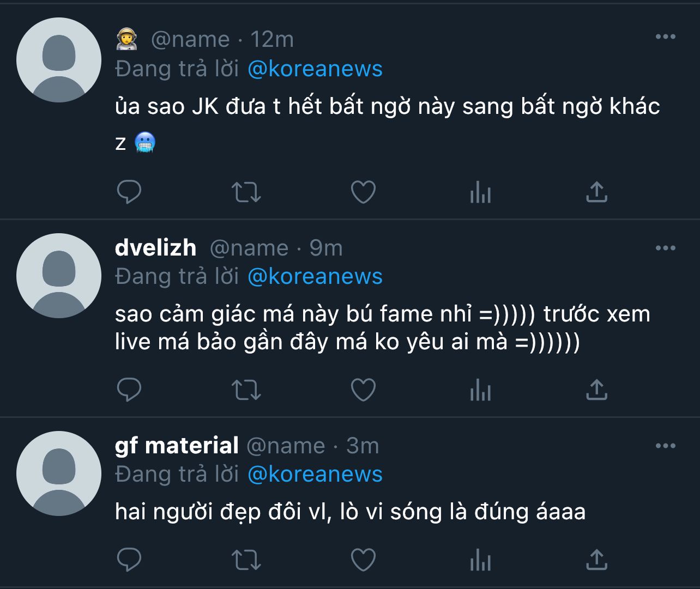Like dvelizh's tweet
The image size is (700, 589).
coord(363,390)
